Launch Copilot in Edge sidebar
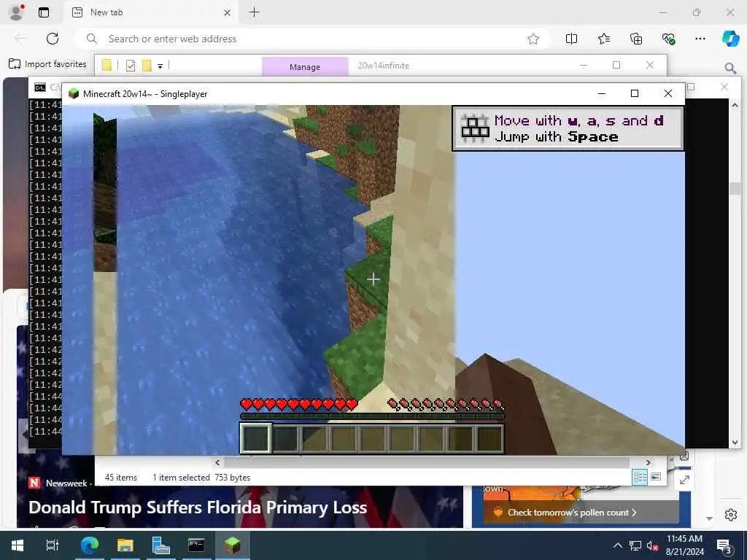Viewport: 747px width, 560px height. click(x=730, y=39)
